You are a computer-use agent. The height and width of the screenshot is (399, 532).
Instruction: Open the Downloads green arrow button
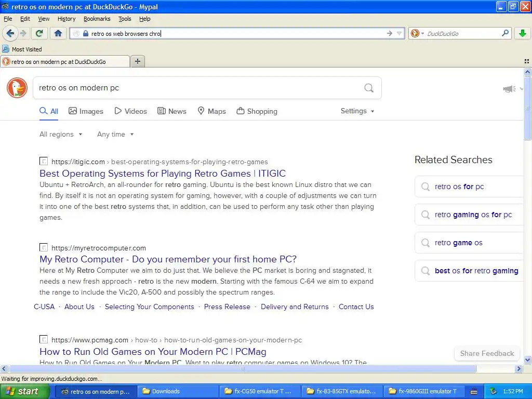point(523,33)
